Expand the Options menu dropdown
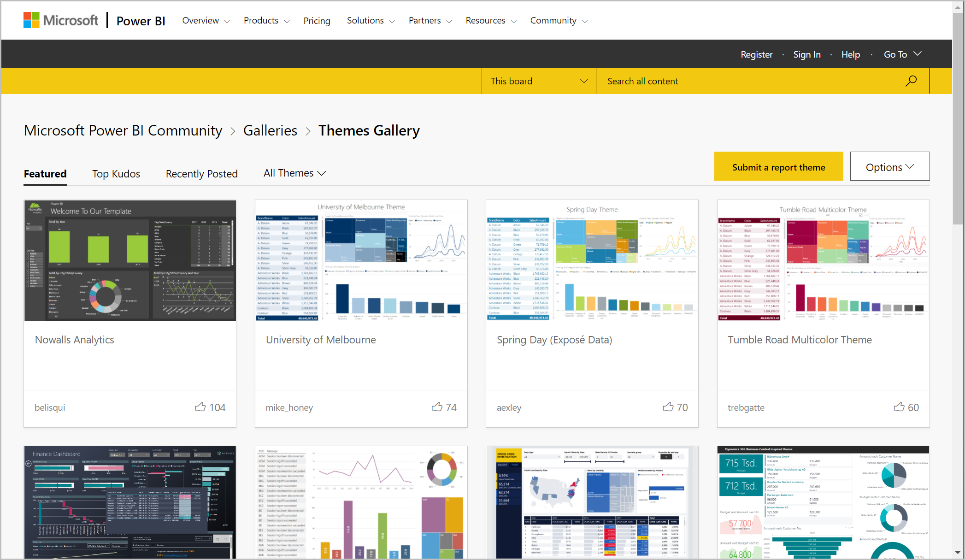The image size is (965, 560). click(890, 167)
